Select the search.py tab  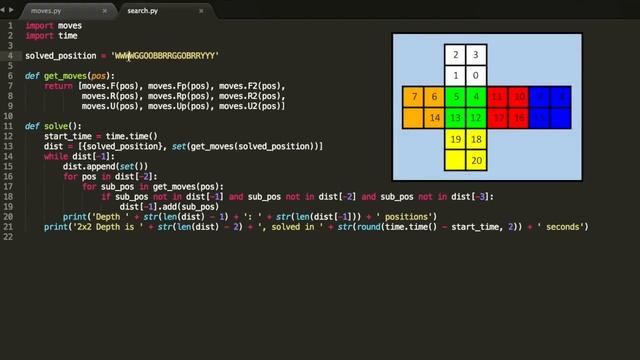click(142, 11)
